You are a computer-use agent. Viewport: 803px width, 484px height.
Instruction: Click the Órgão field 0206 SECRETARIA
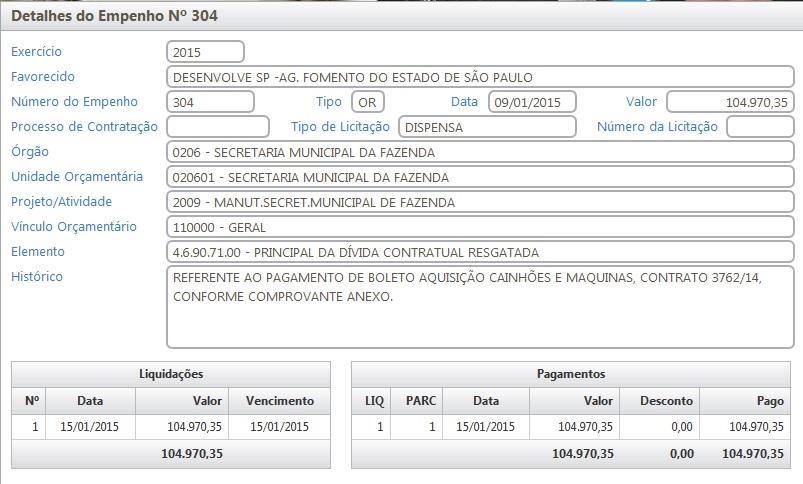[480, 152]
